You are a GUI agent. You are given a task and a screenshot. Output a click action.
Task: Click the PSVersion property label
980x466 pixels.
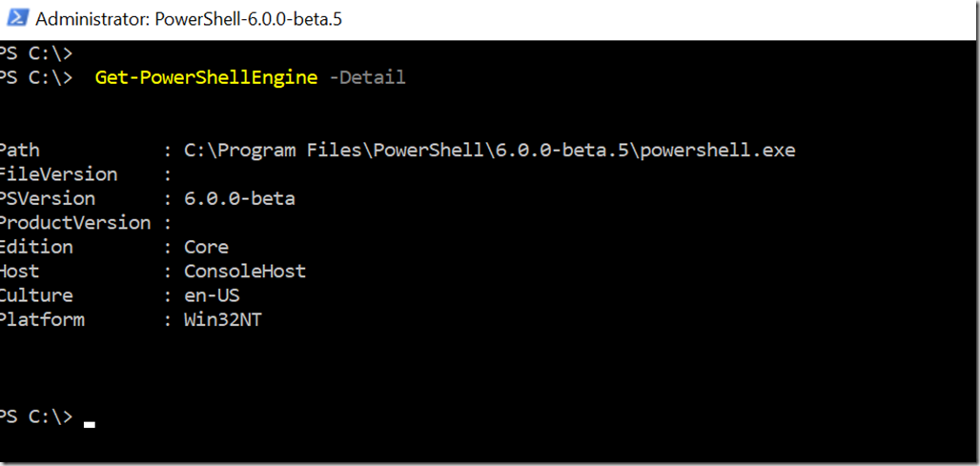(x=48, y=198)
